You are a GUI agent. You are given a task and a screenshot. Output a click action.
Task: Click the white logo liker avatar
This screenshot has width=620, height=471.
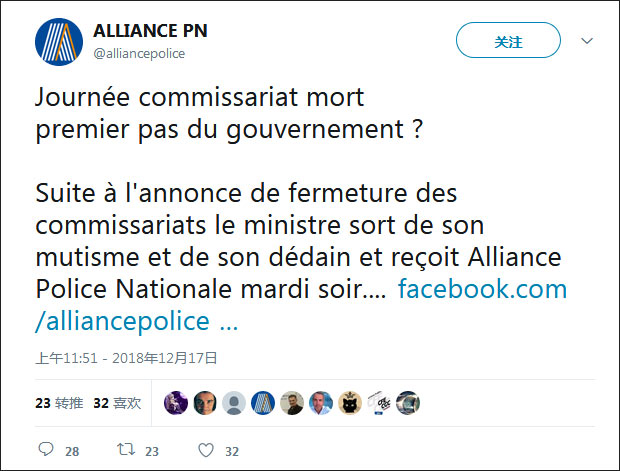(379, 403)
